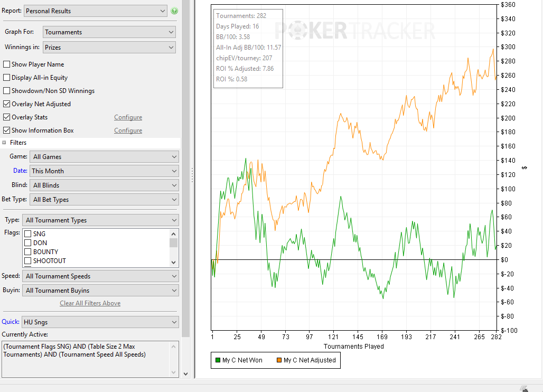Click the blue Date filter label
543x392 pixels.
point(20,170)
